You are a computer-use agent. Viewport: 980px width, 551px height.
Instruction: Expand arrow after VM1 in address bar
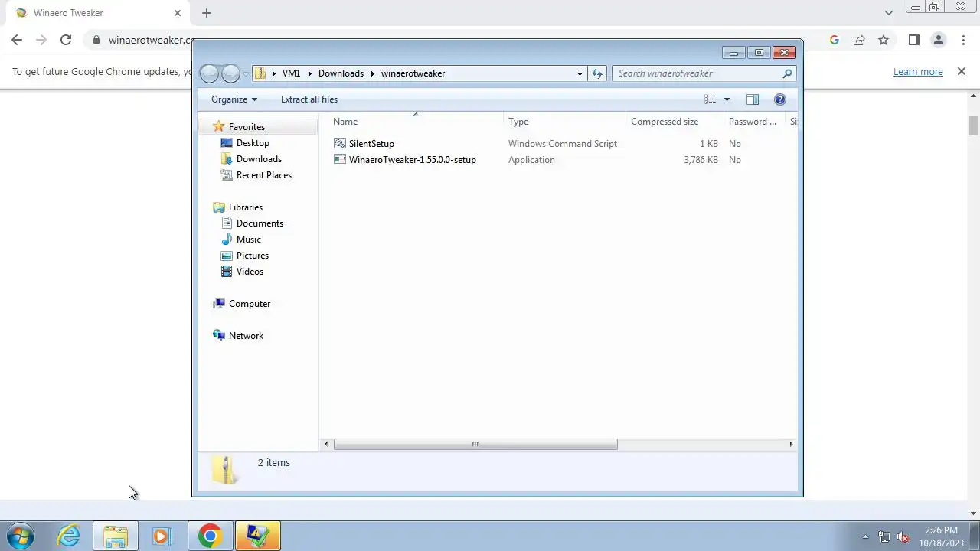pos(310,73)
